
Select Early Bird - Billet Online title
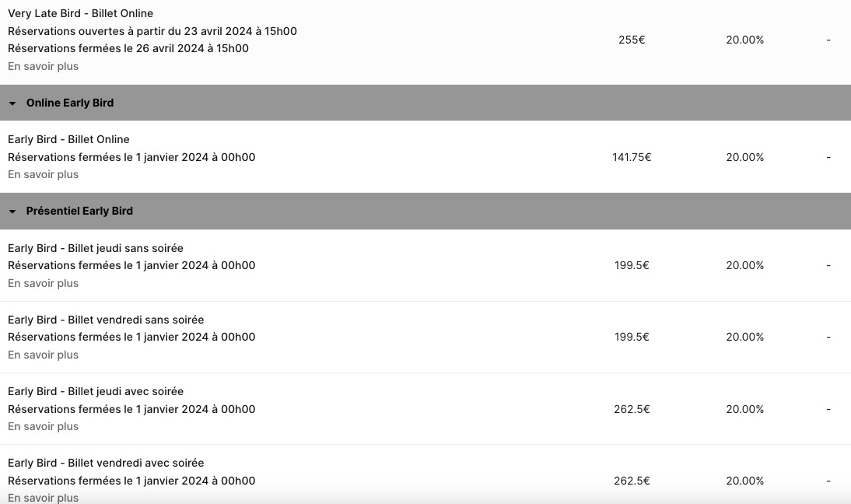(x=68, y=139)
